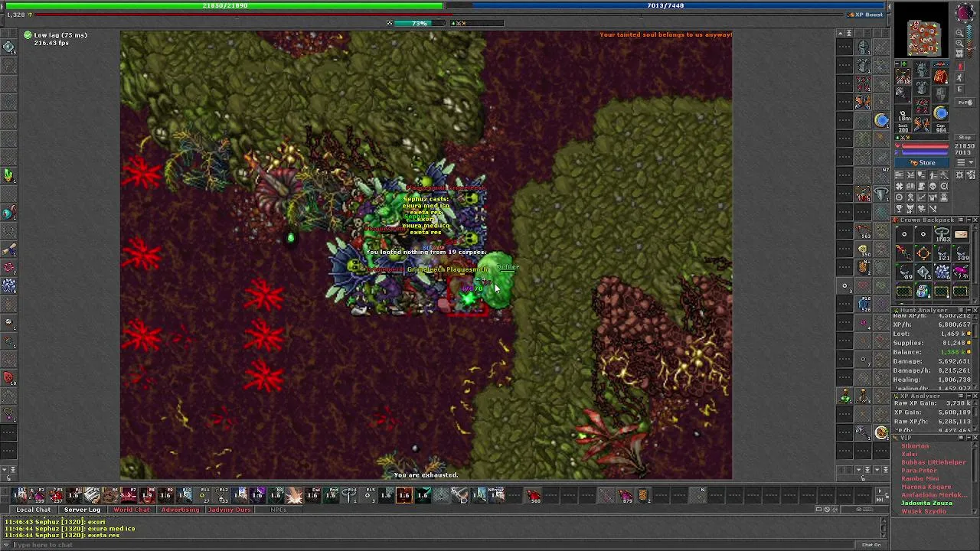Open the VIP panel menu
This screenshot has height=551, width=980.
coord(960,439)
